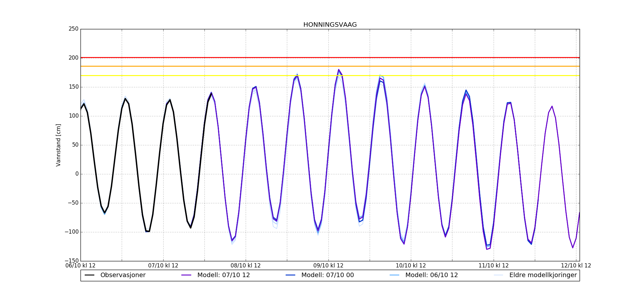Click the purple line swatch for Modell: 07/10 12
The height and width of the screenshot is (290, 644).
click(186, 275)
